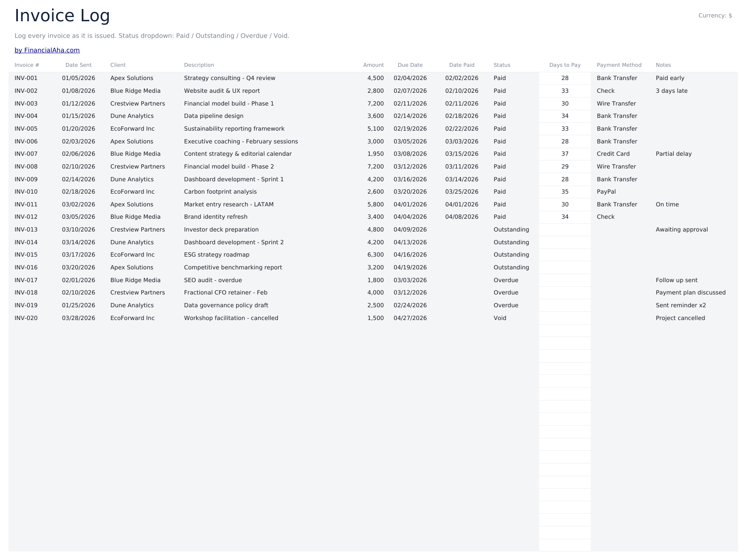
Task: Select the Paid early note
Action: point(670,78)
